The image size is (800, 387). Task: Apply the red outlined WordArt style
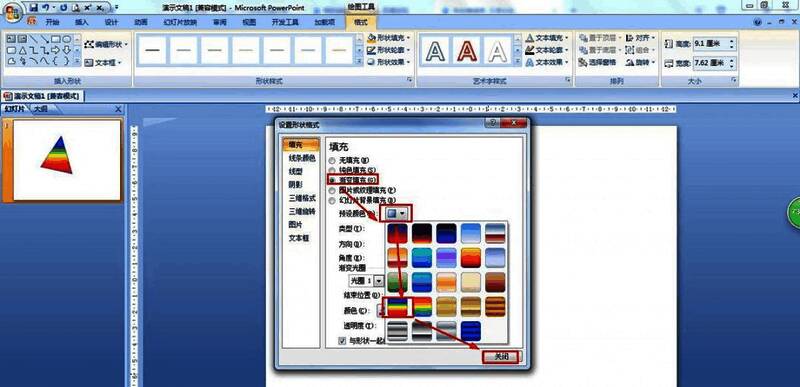(466, 50)
